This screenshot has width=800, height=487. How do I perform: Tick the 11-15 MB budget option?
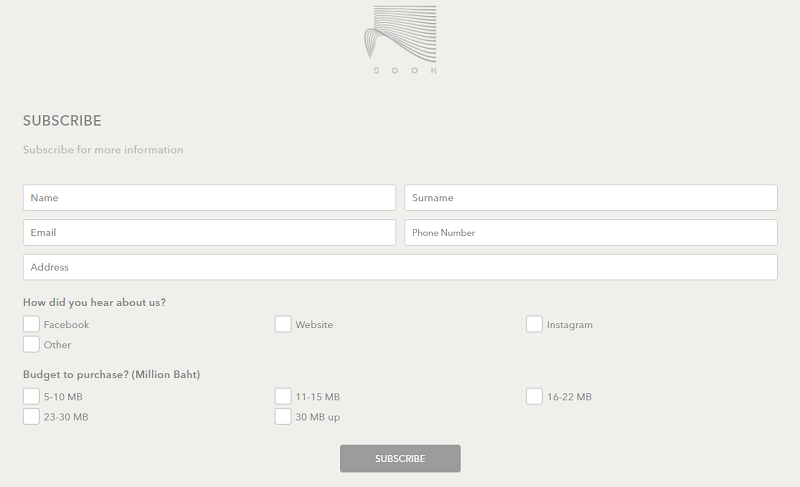pyautogui.click(x=283, y=396)
